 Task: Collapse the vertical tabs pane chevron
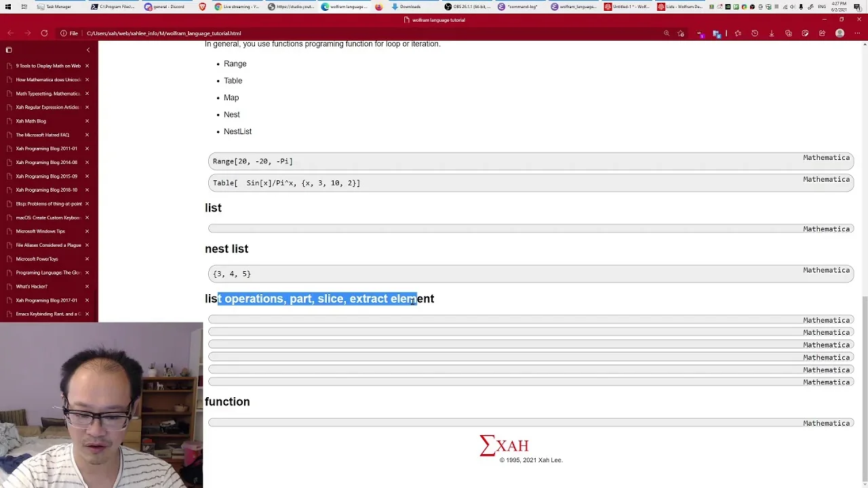point(87,50)
